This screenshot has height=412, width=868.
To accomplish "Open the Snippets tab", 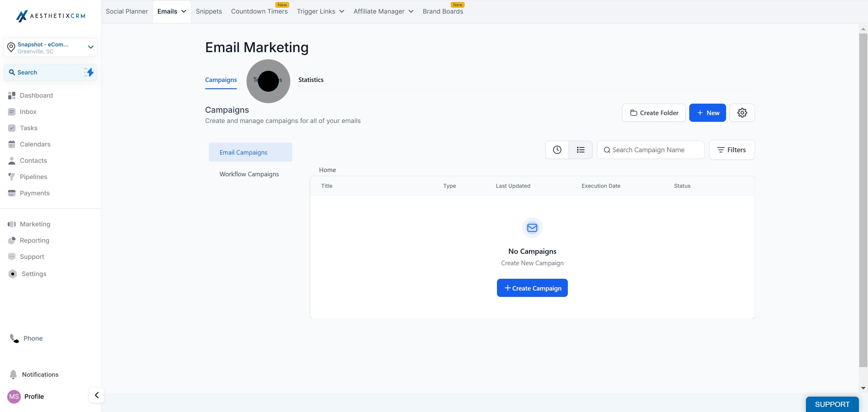I will (x=209, y=11).
